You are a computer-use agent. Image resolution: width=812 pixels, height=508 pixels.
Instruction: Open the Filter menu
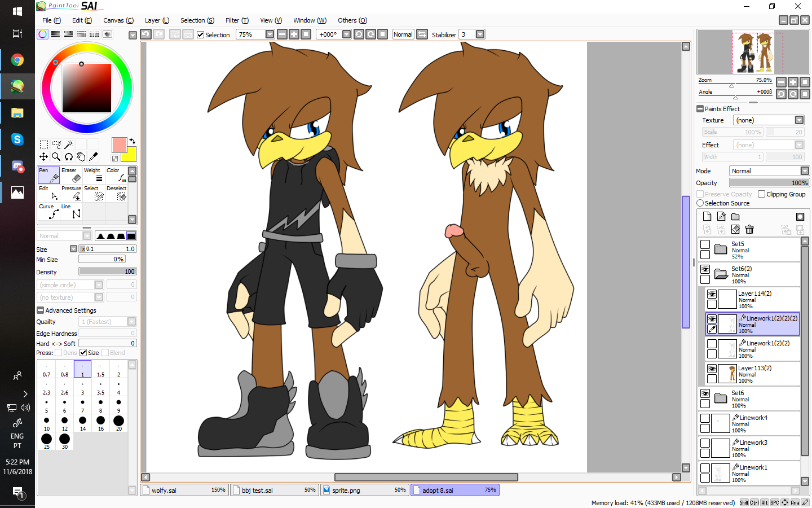(237, 20)
